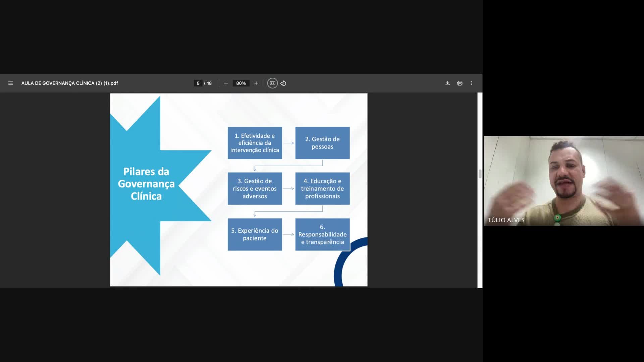The image size is (644, 362).
Task: Open the PDF sidebar menu icon
Action: pyautogui.click(x=11, y=83)
